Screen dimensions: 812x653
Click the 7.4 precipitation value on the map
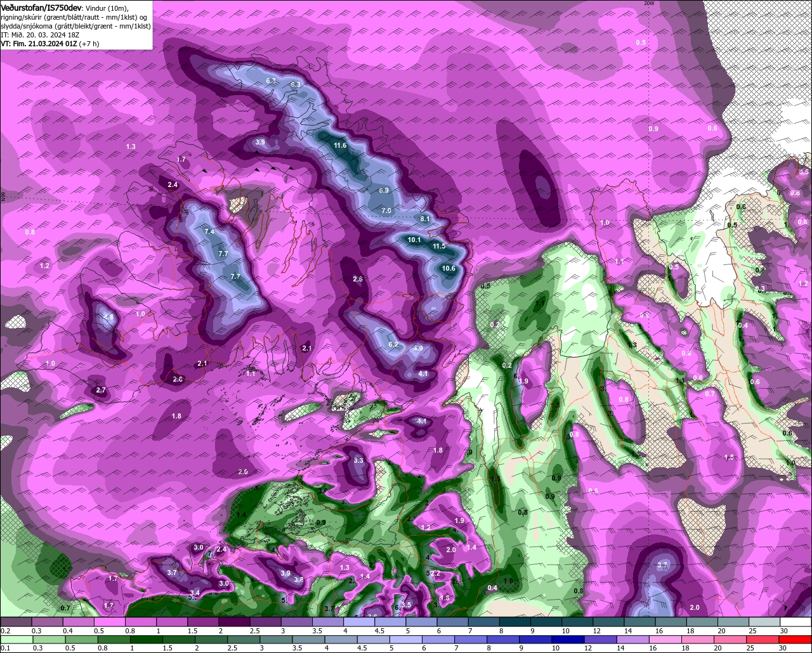coord(209,232)
